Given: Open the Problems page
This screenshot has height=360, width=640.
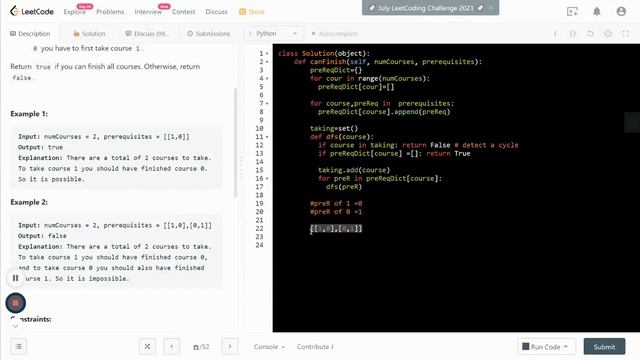Looking at the screenshot, I should click(x=110, y=12).
